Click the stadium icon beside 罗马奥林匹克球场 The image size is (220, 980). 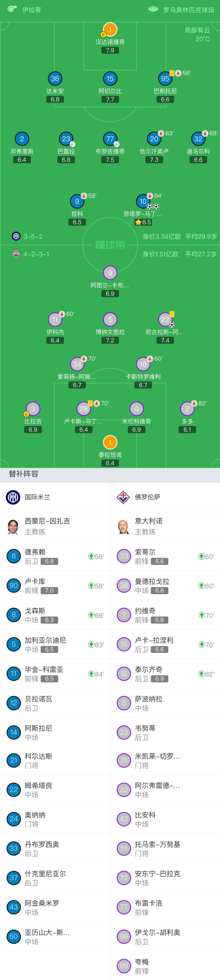tap(153, 9)
